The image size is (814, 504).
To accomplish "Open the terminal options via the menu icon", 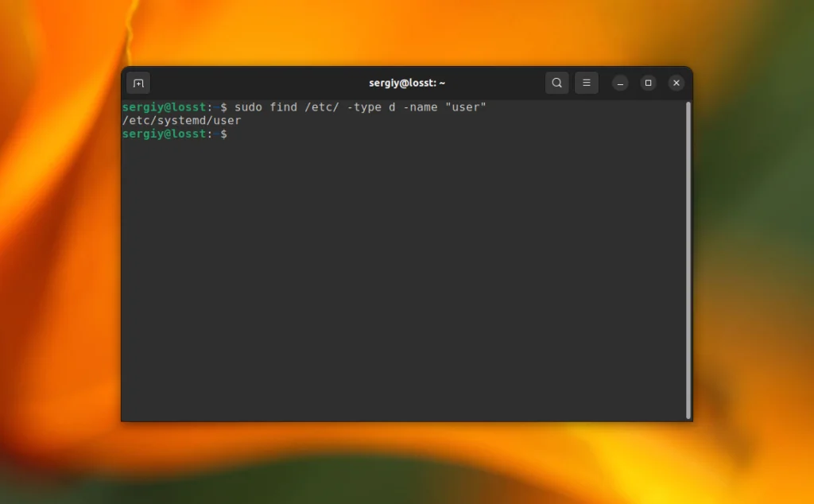I will click(586, 83).
